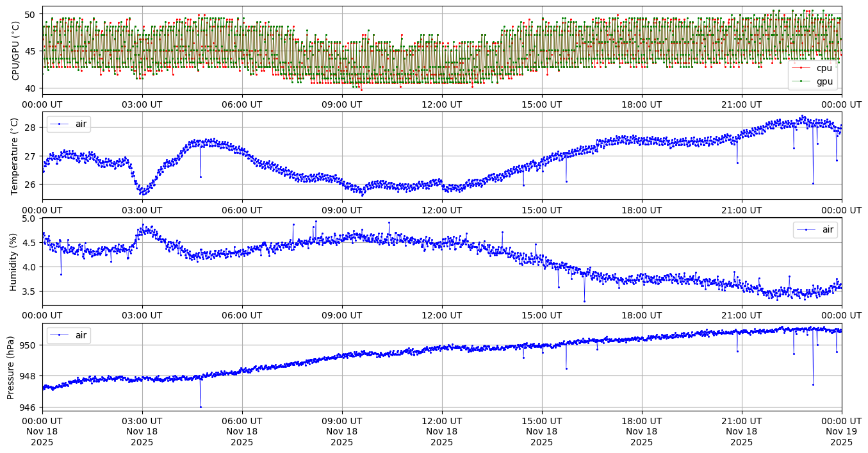Viewport: 868px width, 453px height.
Task: Click the 12:00 UT tick label under the Pressure plot
Action: pos(441,420)
